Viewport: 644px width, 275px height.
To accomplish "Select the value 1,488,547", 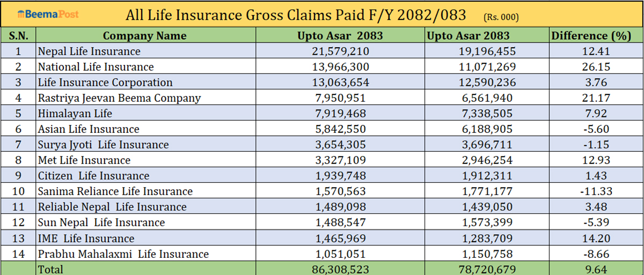I will point(340,222).
